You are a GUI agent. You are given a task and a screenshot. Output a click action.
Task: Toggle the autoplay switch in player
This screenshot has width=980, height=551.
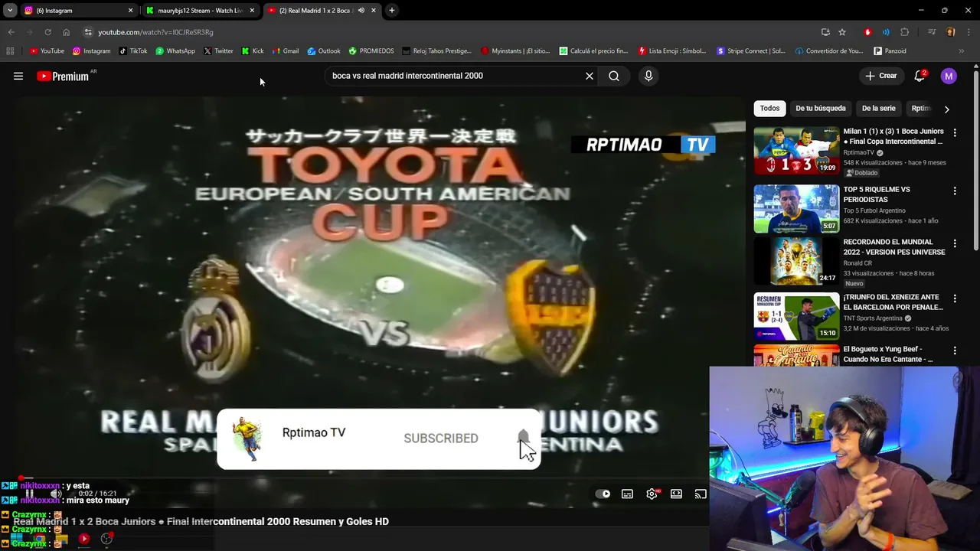click(x=603, y=494)
